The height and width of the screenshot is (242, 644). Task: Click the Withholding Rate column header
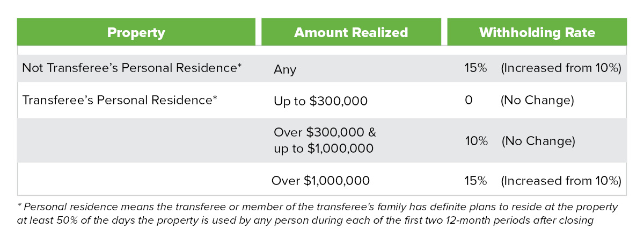point(537,32)
